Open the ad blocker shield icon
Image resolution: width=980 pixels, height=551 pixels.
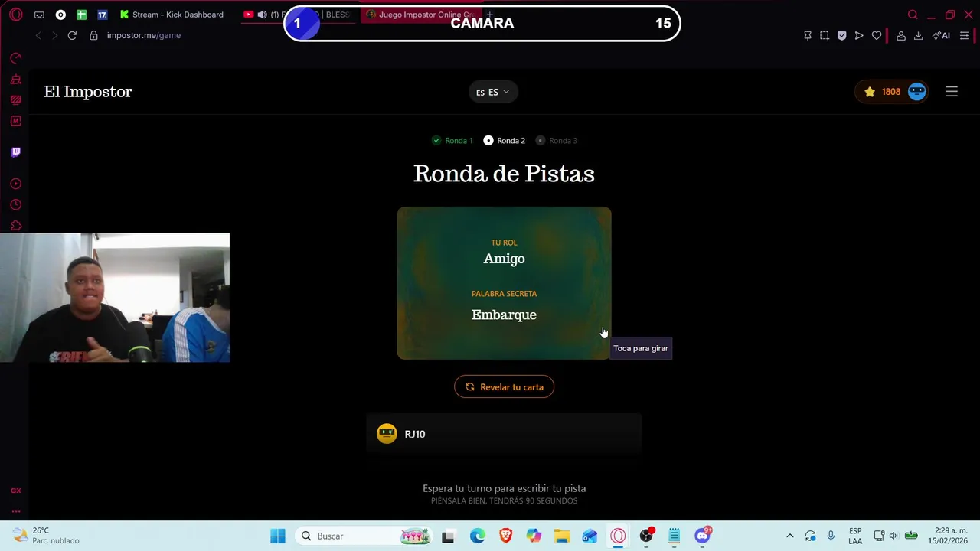pyautogui.click(x=841, y=35)
